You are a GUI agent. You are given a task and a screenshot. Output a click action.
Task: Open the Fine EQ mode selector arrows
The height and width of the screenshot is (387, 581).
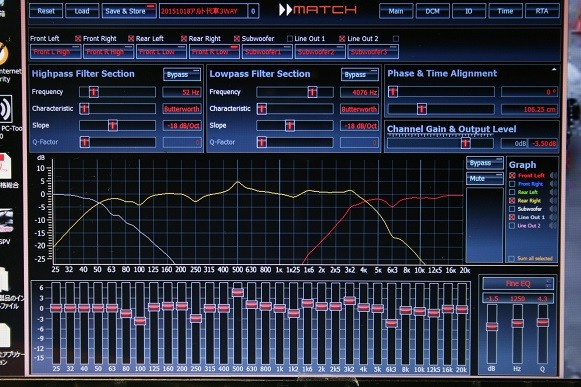click(x=548, y=284)
